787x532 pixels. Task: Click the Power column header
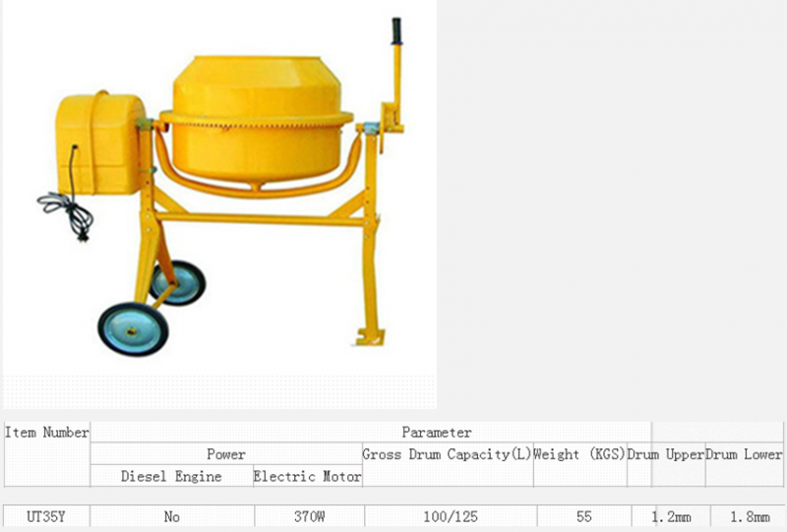(x=226, y=454)
